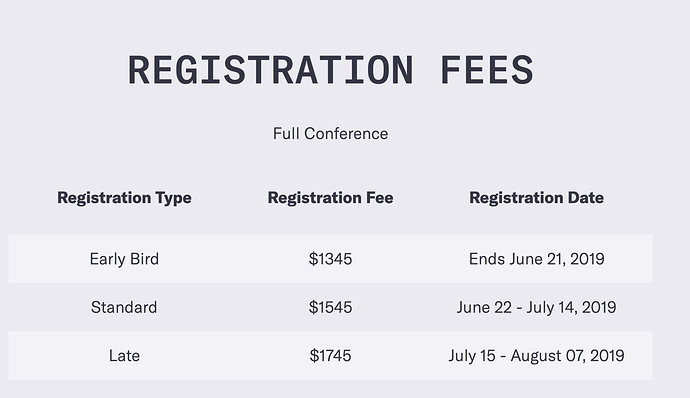This screenshot has width=690, height=398.
Task: Click the June 22 - July 14, 2019 date
Action: pos(536,307)
